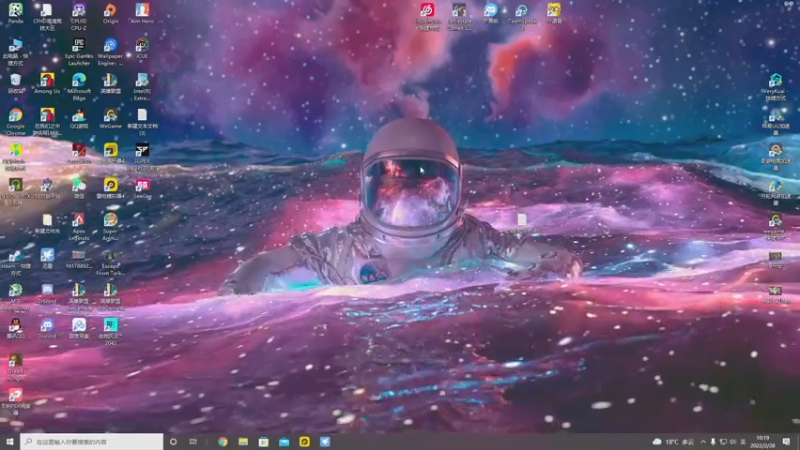Select the QQ Games (QQ游戏) icon
The width and height of the screenshot is (800, 450).
click(x=79, y=118)
